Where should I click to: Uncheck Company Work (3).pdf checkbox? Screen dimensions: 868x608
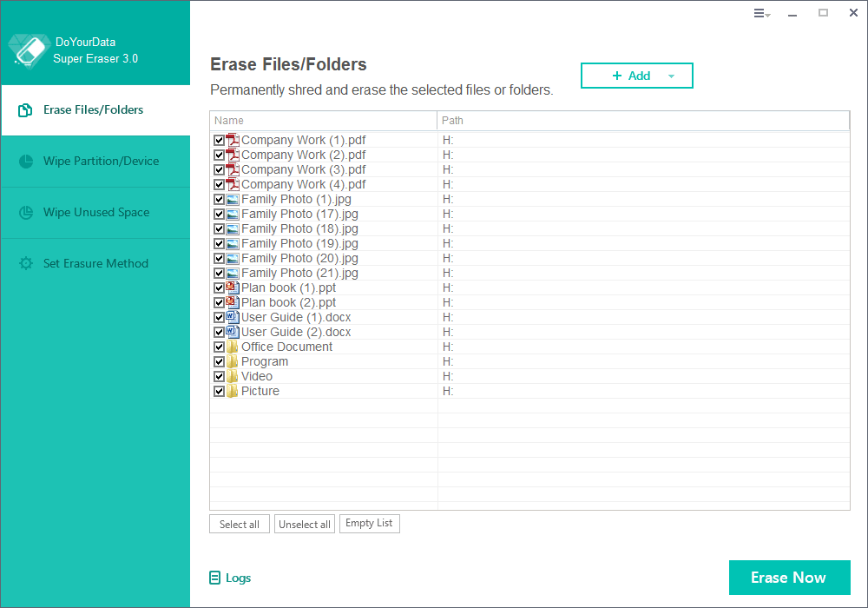coord(220,170)
